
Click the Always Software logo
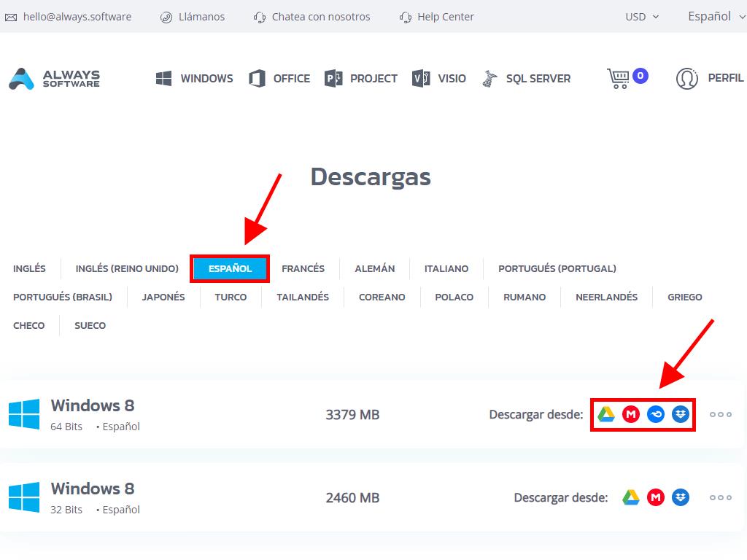[x=54, y=79]
